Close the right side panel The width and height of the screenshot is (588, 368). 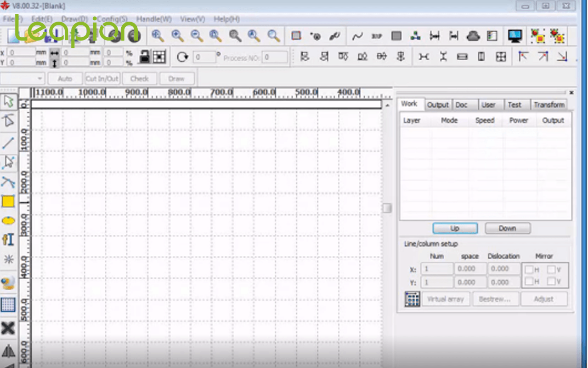click(x=571, y=92)
